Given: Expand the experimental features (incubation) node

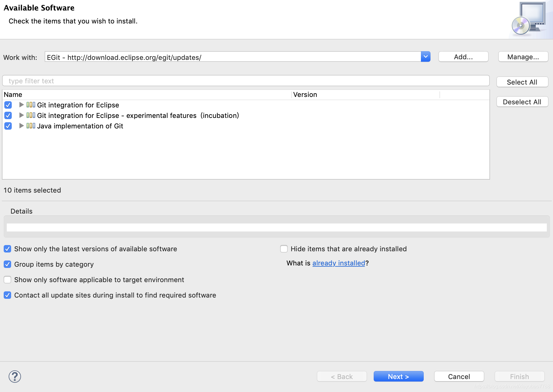Looking at the screenshot, I should [x=21, y=115].
